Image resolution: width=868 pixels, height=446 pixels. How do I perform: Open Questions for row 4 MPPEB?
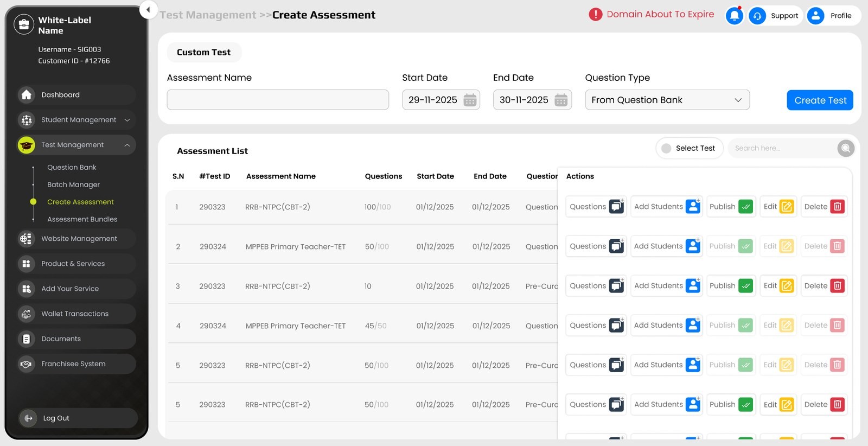[x=596, y=326]
